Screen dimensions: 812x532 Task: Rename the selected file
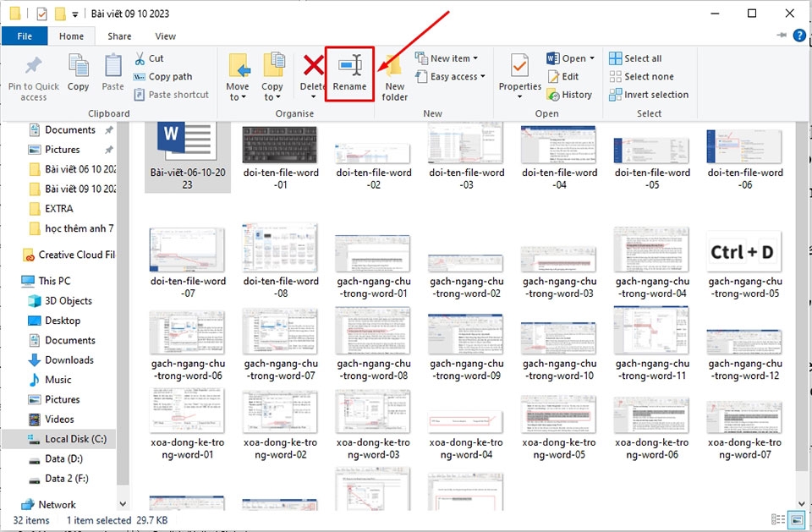point(349,74)
